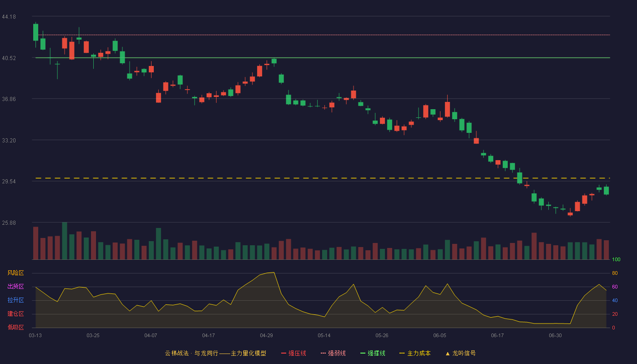The width and height of the screenshot is (637, 364).
Task: Click the green 强撑线 legend line marker
Action: (363, 353)
